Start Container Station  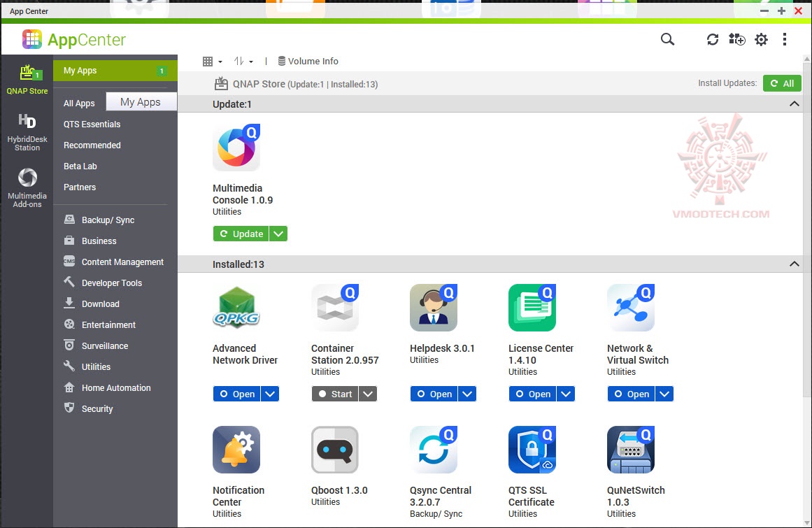tap(335, 394)
